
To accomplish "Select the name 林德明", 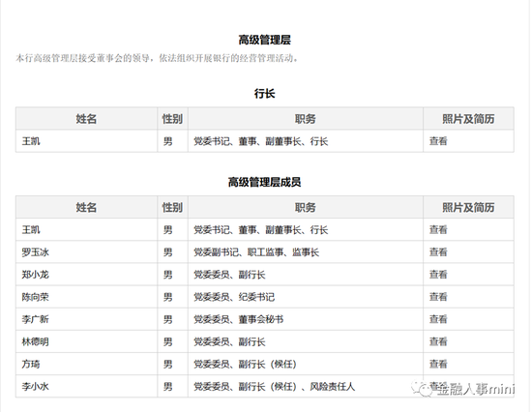I will click(35, 341).
